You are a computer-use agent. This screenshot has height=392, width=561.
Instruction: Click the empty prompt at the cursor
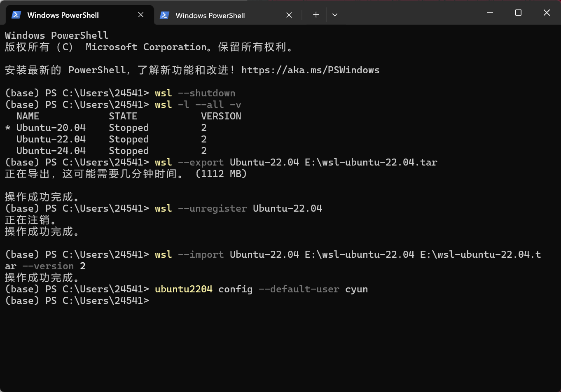pyautogui.click(x=155, y=301)
